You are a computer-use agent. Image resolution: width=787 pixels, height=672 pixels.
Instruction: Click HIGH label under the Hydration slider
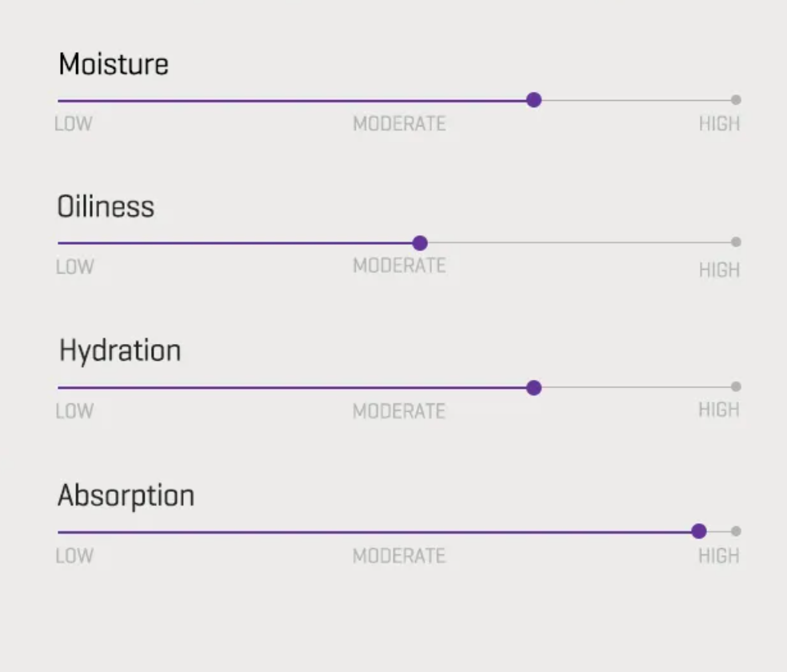coord(720,410)
